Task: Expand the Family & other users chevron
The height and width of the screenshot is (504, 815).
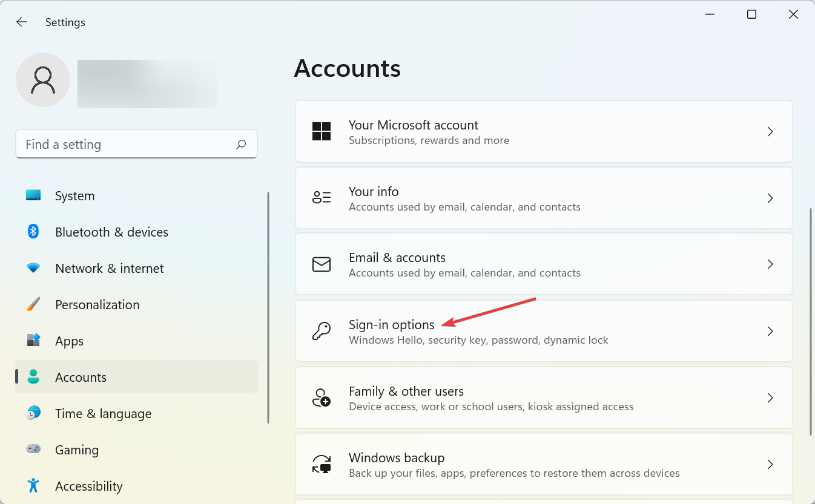Action: coord(770,398)
